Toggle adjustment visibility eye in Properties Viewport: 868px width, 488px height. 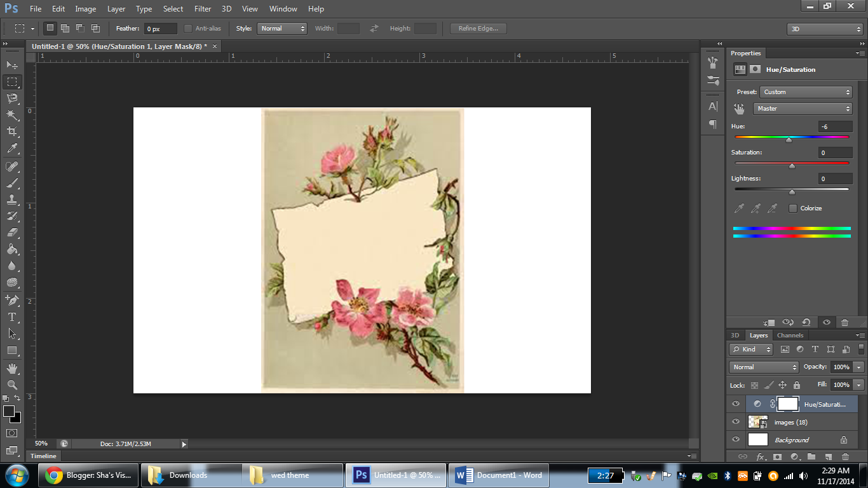[826, 322]
